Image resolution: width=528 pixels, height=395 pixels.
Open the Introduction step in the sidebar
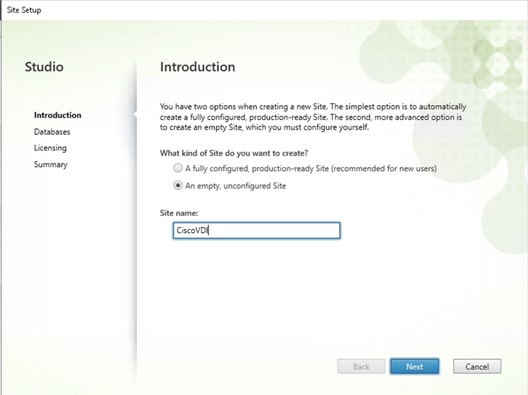pyautogui.click(x=58, y=115)
